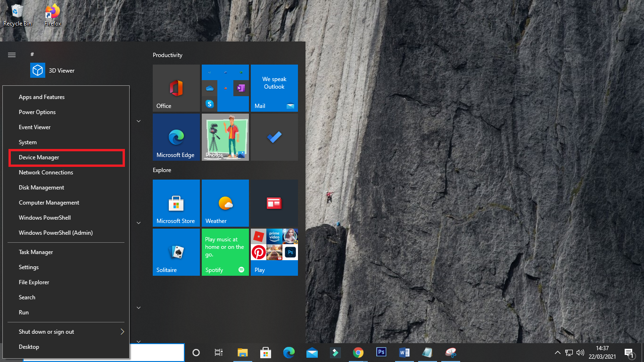
Task: Show hidden system tray icons
Action: point(558,353)
